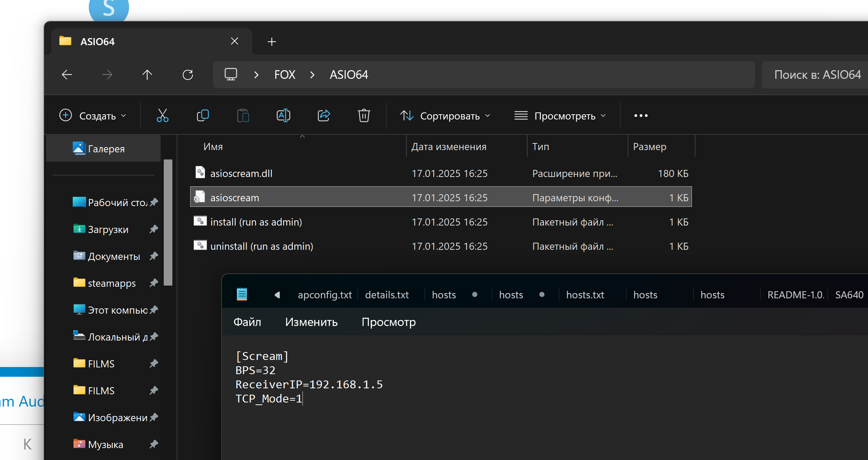Viewport: 868px width, 460px height.
Task: Click the BPS=32 line in Notepad
Action: click(x=255, y=370)
